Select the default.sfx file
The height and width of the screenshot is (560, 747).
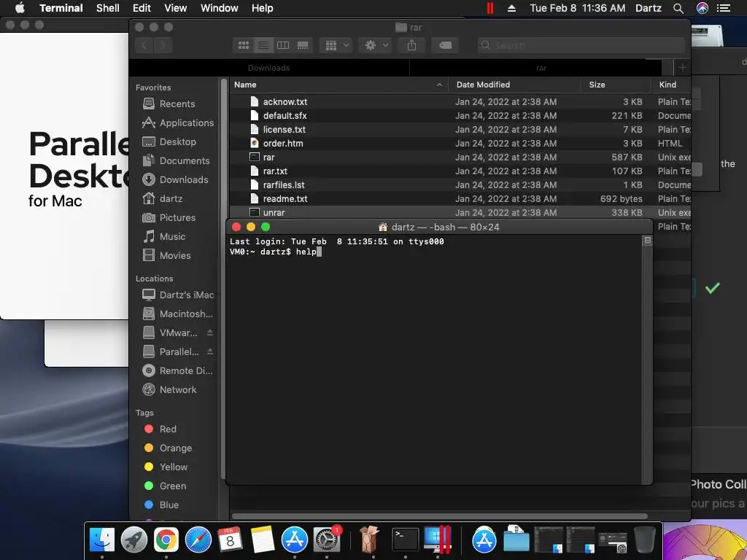[x=460, y=116]
